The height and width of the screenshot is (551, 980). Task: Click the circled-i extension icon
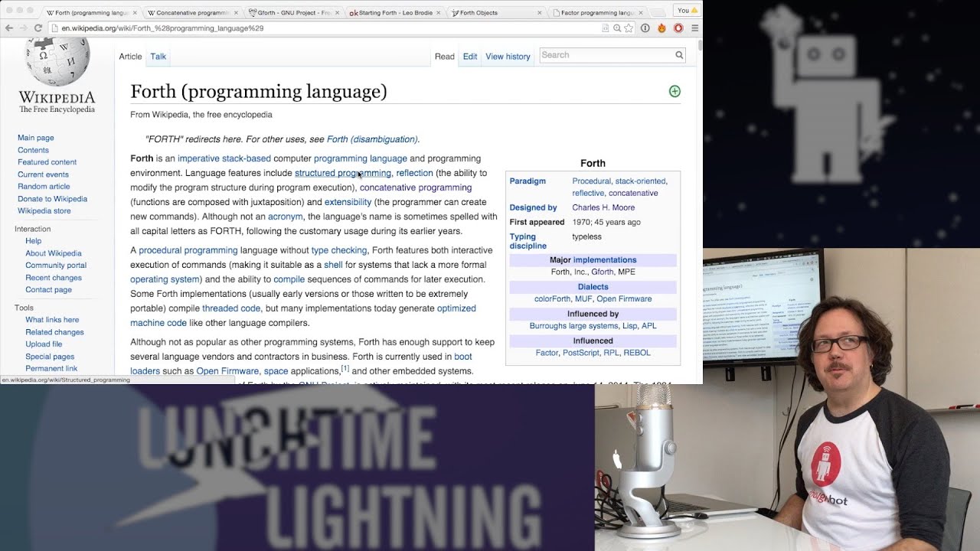coord(645,28)
